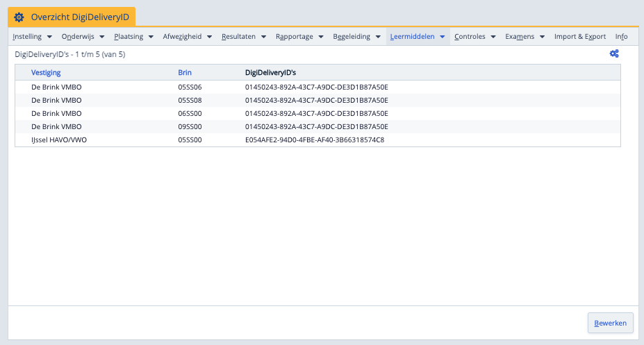This screenshot has height=345, width=644.
Task: Select the De Brink VMBO row with Brin 06SS00
Action: click(317, 113)
